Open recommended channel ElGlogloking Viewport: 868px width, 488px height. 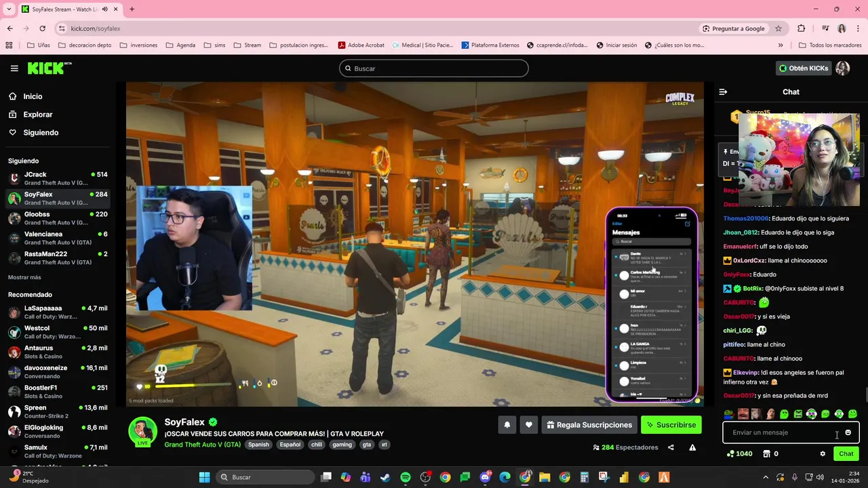[x=57, y=432]
